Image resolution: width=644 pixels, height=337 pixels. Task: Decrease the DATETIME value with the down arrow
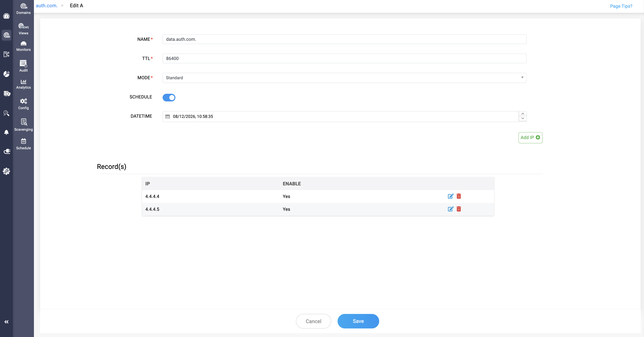[523, 119]
